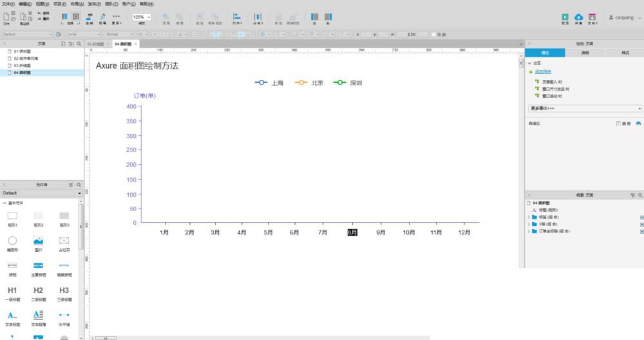Viewport: 644px width, 340px height.
Task: Open the Default widget style dropdown
Action: 27,35
